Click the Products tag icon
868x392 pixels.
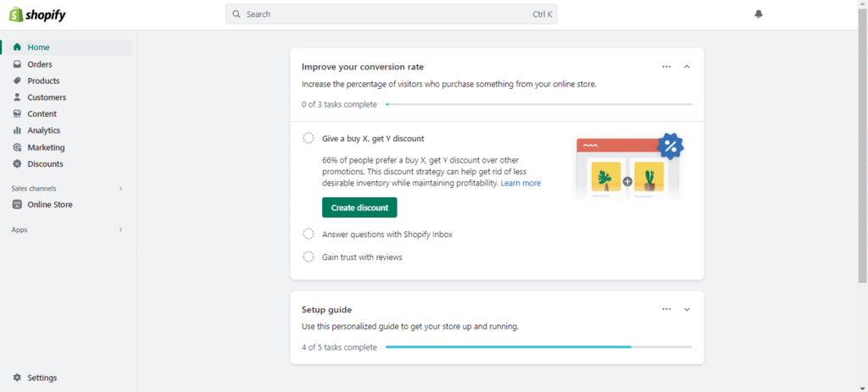[x=17, y=80]
